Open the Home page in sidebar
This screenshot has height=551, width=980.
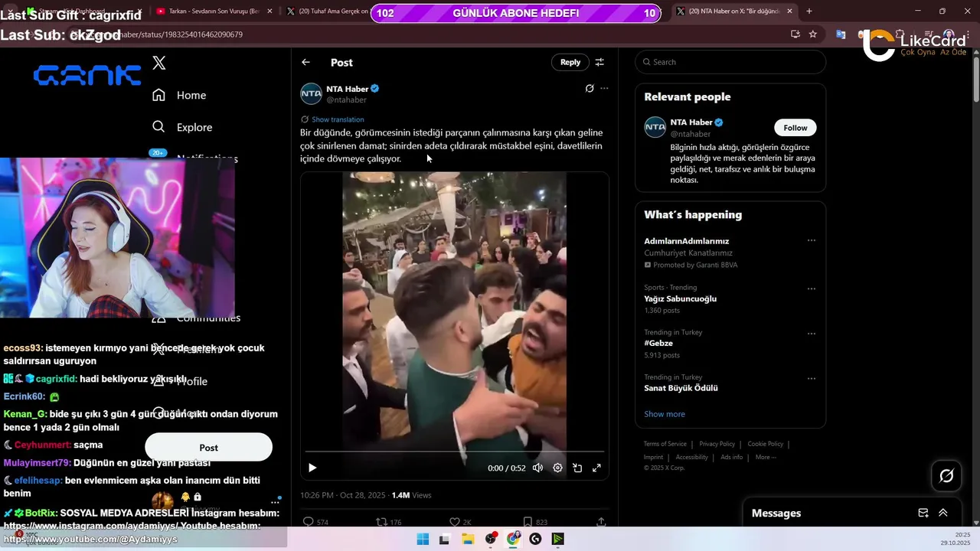[179, 95]
